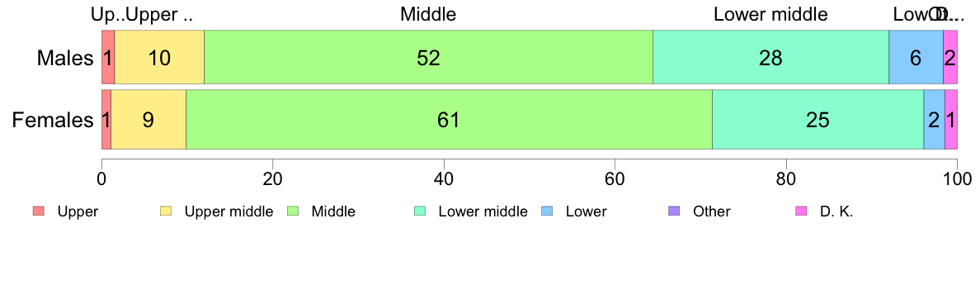Click the Upper middle legend swatch
The height and width of the screenshot is (304, 980).
point(166,211)
